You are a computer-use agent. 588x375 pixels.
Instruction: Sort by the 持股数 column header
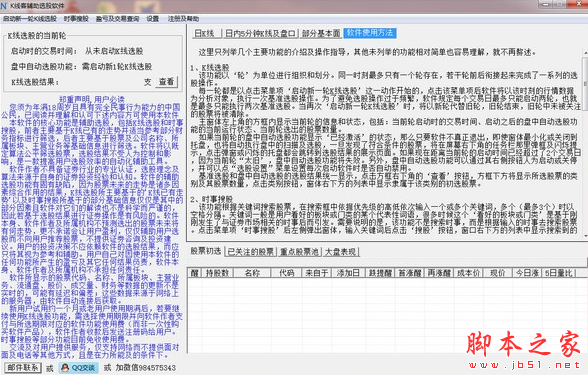(x=218, y=273)
